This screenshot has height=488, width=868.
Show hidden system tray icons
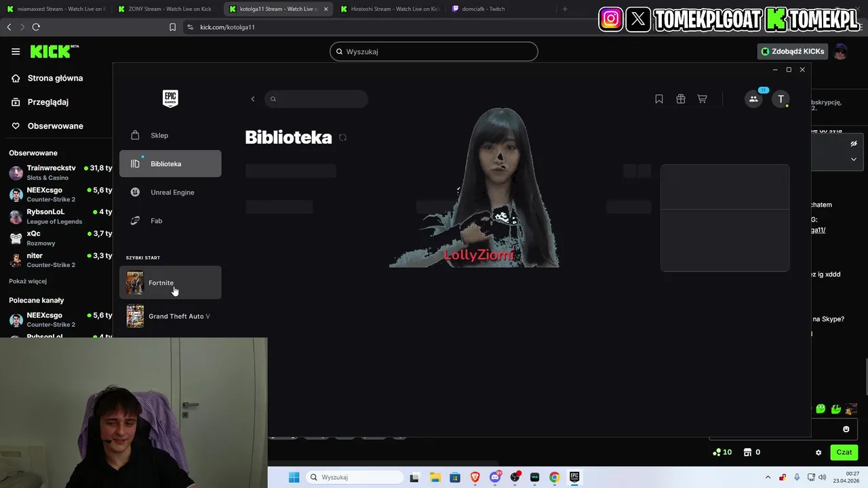click(768, 477)
